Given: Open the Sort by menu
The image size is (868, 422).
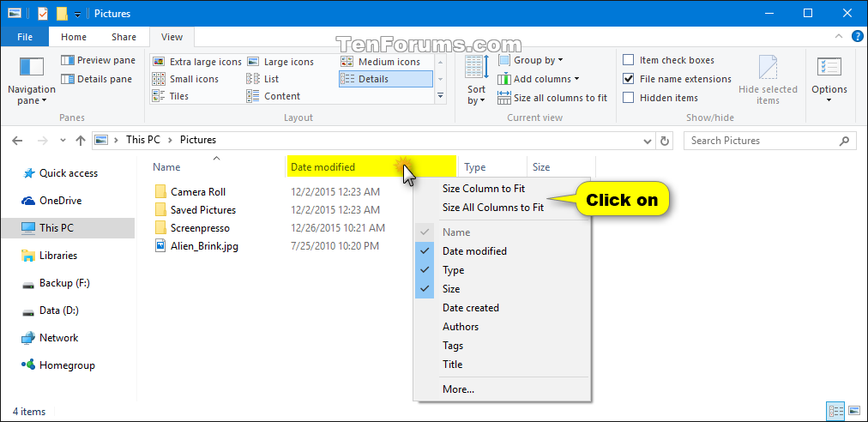Looking at the screenshot, I should point(476,81).
